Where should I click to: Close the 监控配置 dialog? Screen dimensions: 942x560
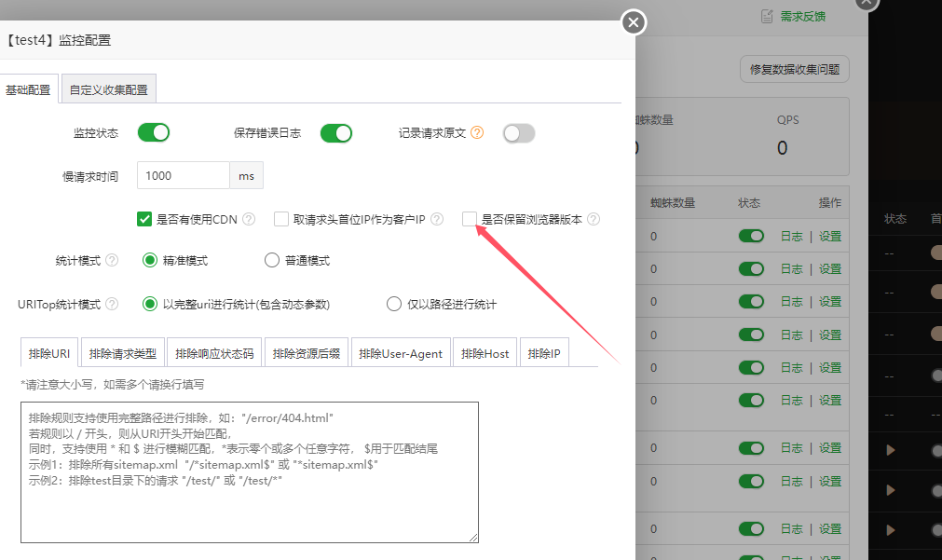point(634,21)
